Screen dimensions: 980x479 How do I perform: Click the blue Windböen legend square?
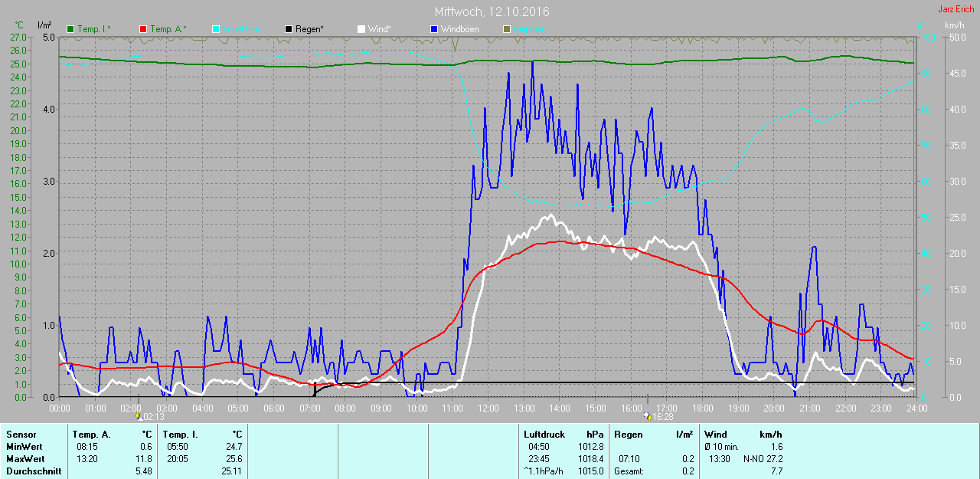point(433,29)
